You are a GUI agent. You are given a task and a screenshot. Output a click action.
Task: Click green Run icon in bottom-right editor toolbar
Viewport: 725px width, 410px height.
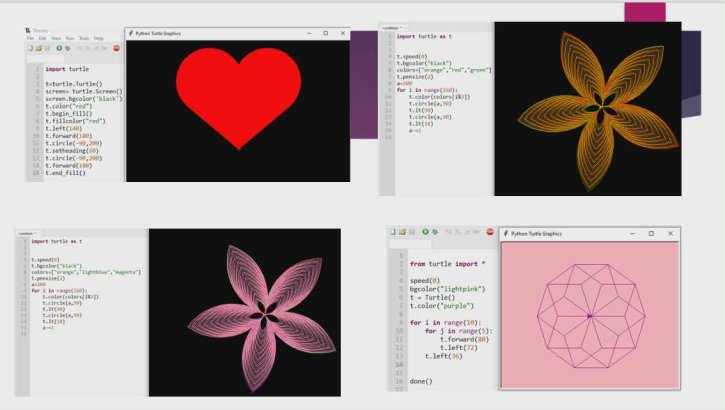pyautogui.click(x=425, y=232)
